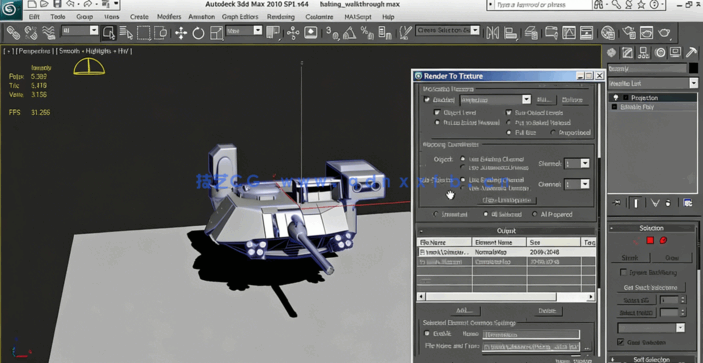
Task: Click the Render Production teapot icon
Action: tap(664, 33)
